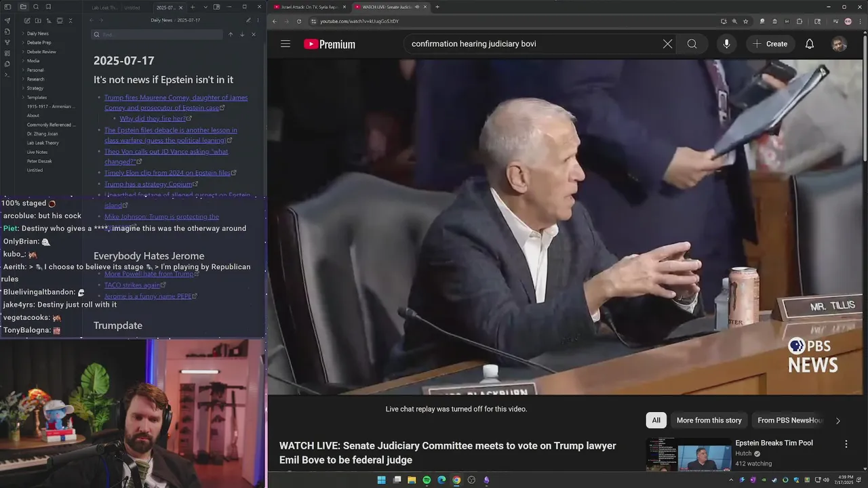Expand the Debate Review folder
This screenshot has width=868, height=488.
(x=41, y=52)
